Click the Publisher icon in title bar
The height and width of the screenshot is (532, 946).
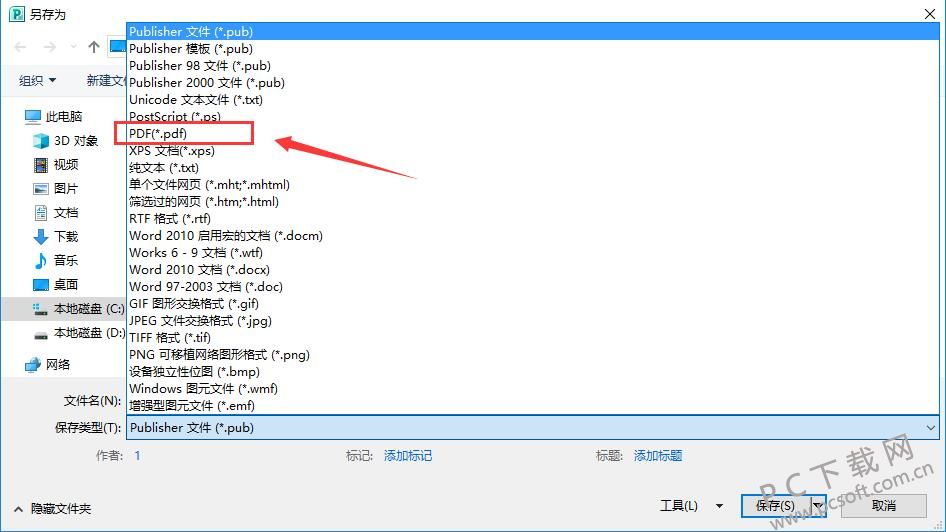coord(17,13)
